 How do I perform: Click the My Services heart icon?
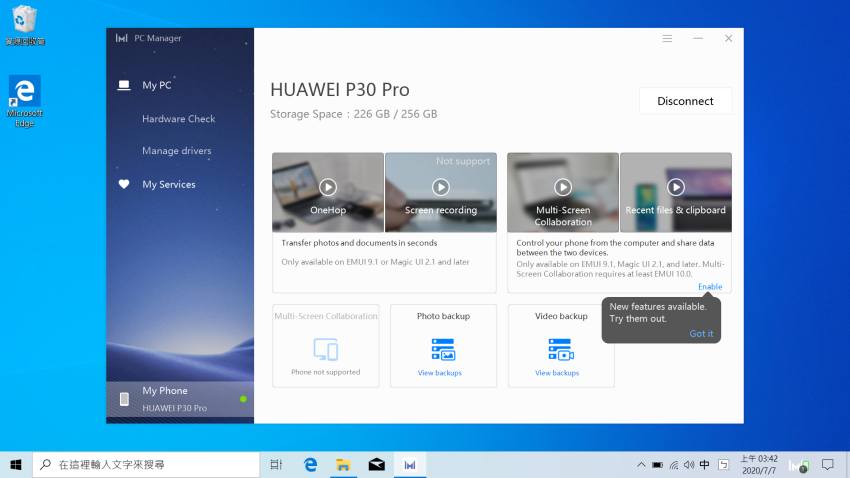pos(124,184)
